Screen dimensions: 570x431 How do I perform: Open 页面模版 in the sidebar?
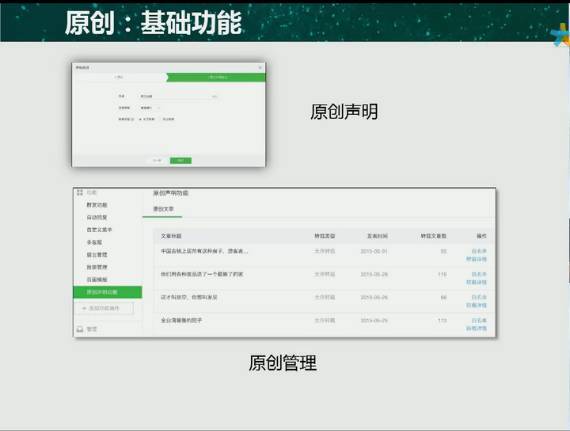coord(97,279)
